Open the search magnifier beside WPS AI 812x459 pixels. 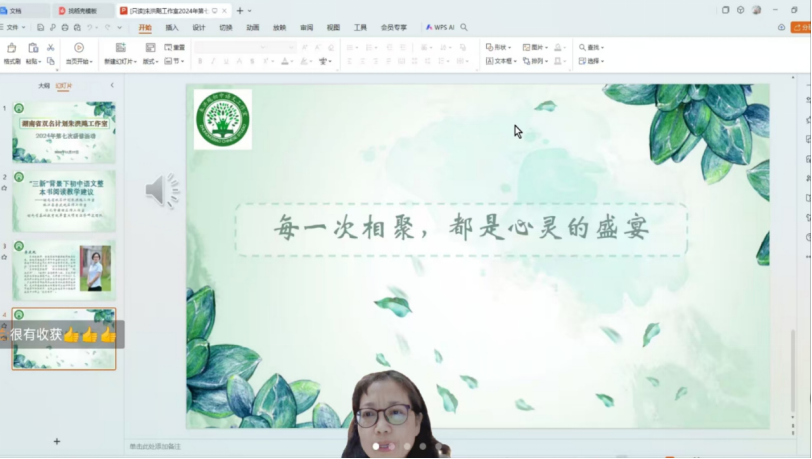pos(464,28)
